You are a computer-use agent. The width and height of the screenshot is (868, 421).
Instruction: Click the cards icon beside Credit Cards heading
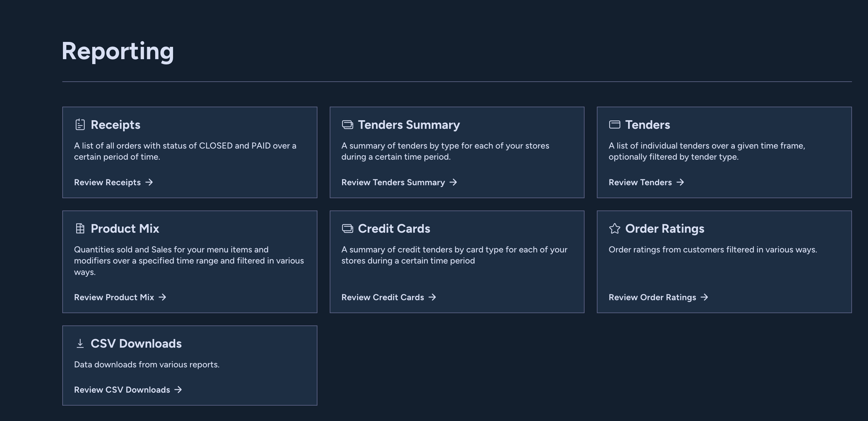(347, 228)
